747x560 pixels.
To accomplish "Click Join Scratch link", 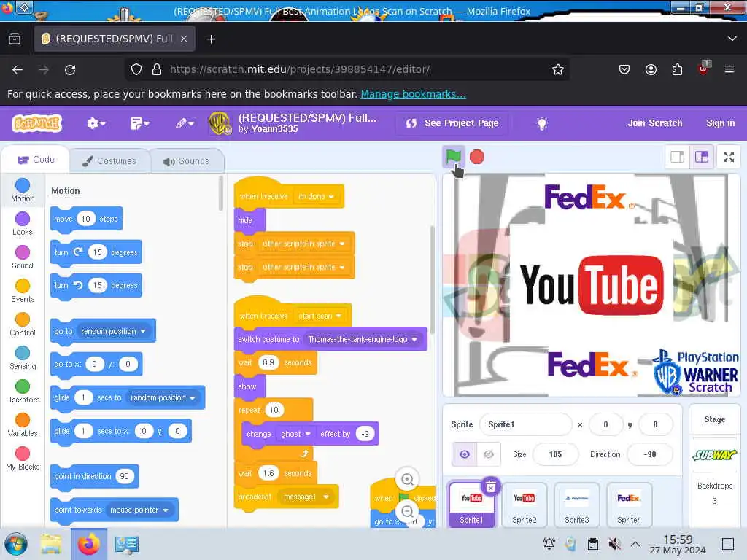I will [x=654, y=122].
